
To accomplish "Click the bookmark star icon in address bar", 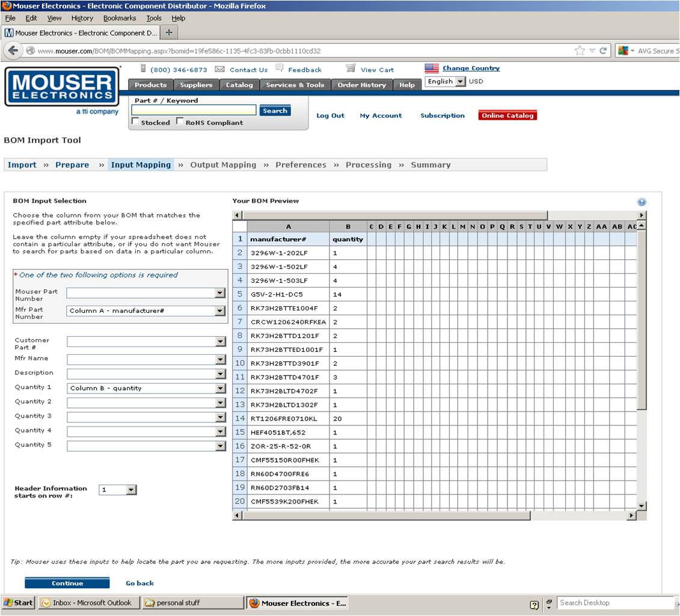I will (580, 51).
